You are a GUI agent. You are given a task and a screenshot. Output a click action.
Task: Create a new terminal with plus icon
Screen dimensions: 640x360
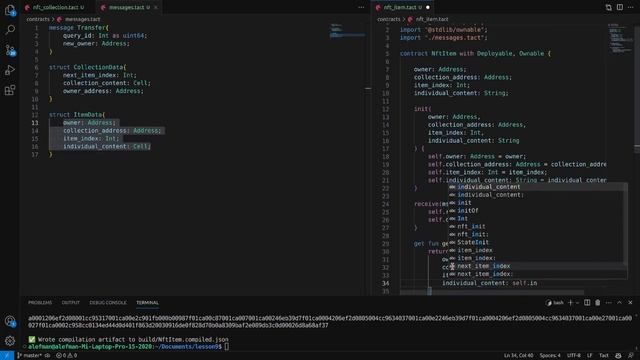570,302
